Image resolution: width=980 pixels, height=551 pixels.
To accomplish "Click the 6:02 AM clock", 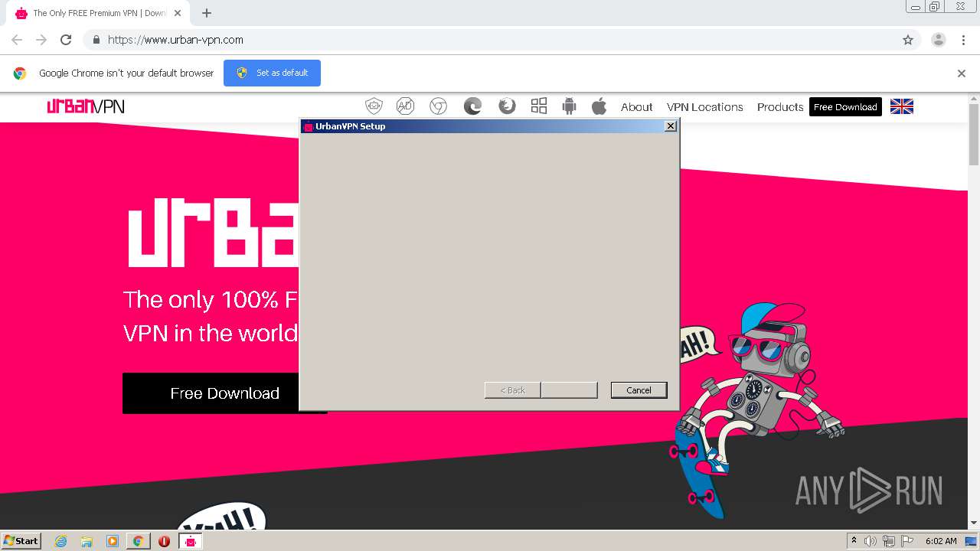I will 941,541.
